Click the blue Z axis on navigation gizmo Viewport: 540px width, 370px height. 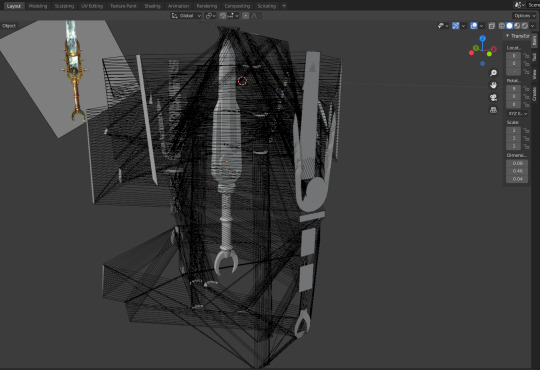tap(482, 38)
